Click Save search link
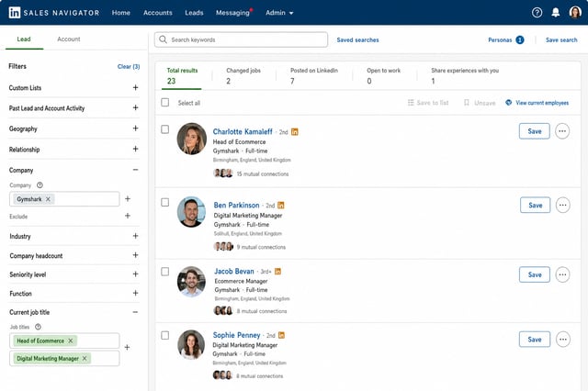Screen dimensions: 588x391 (x=561, y=39)
